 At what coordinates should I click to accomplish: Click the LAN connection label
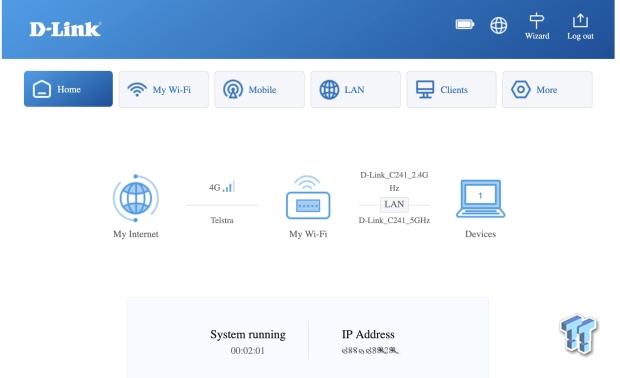pyautogui.click(x=394, y=204)
